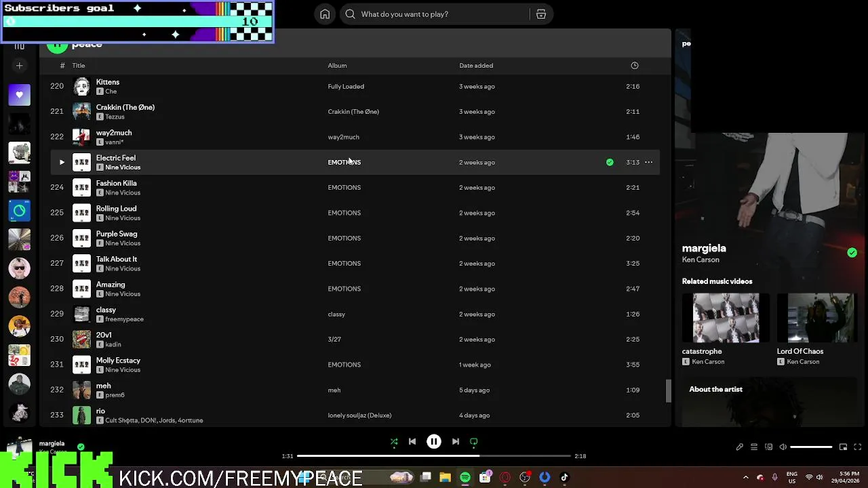
Task: Open the way2much album link
Action: (x=343, y=137)
